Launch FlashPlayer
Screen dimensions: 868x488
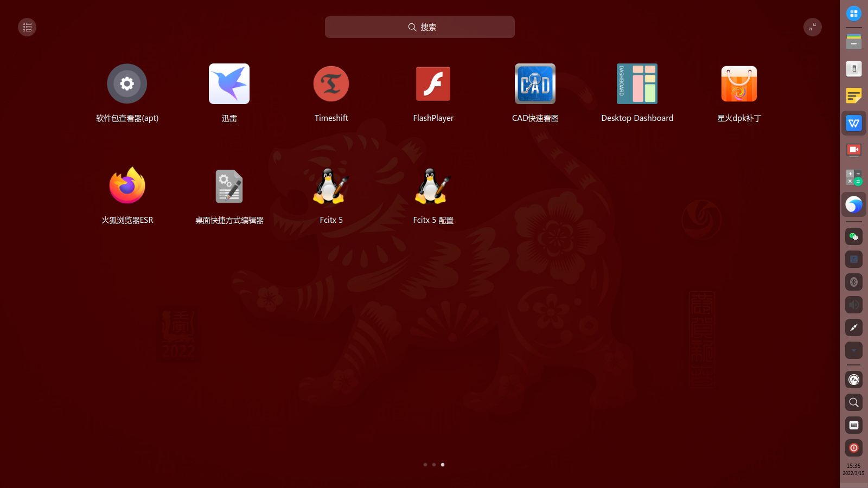(x=433, y=84)
